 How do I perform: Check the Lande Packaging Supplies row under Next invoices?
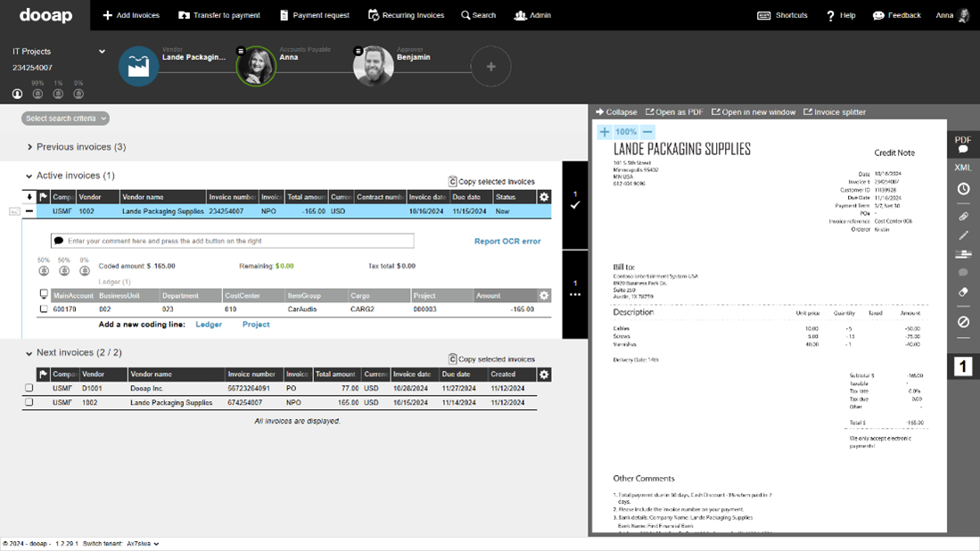coord(29,402)
